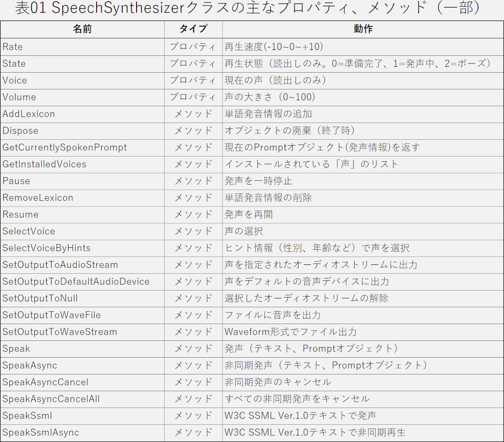Select the text 'インストールされている「声」のリスト'
Image resolution: width=504 pixels, height=442 pixels.
coord(311,164)
